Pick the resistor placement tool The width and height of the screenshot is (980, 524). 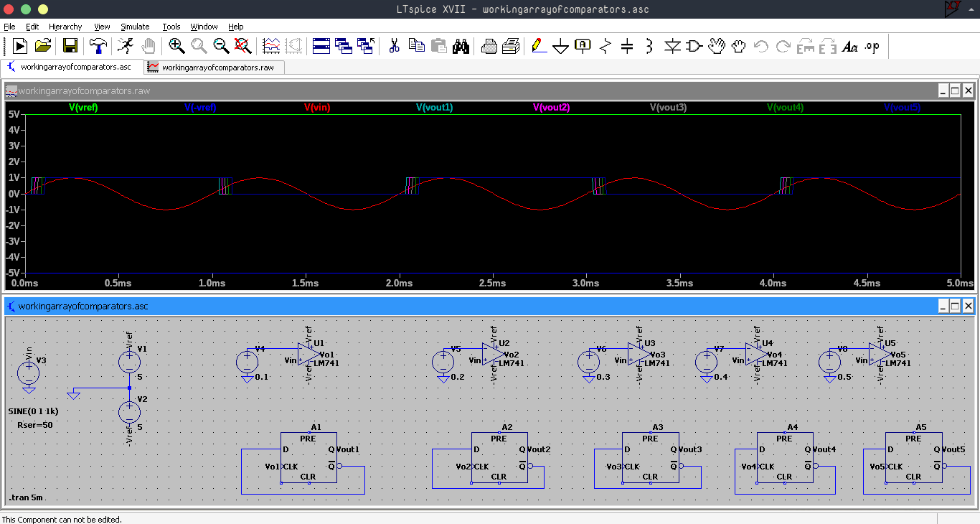pos(605,46)
